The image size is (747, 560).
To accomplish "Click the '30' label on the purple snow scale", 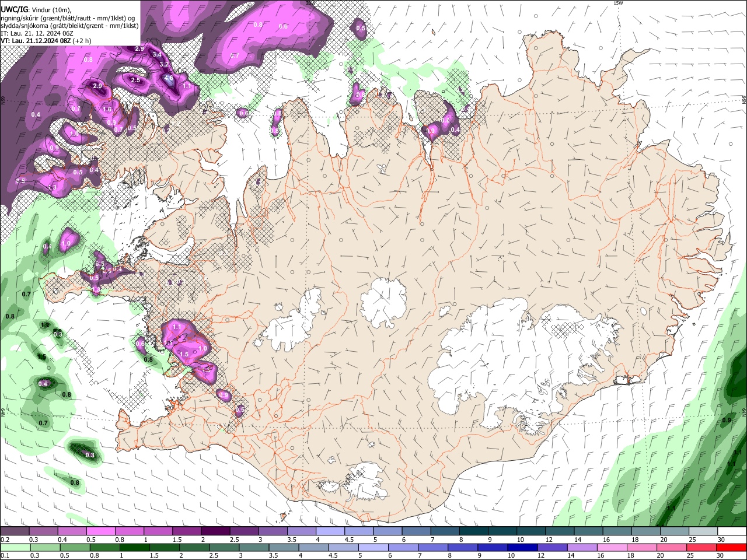I will [x=721, y=540].
